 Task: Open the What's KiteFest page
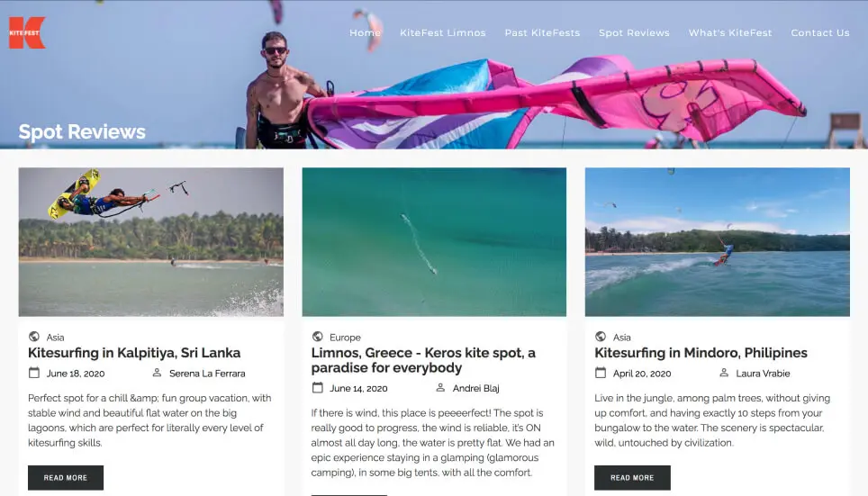730,32
